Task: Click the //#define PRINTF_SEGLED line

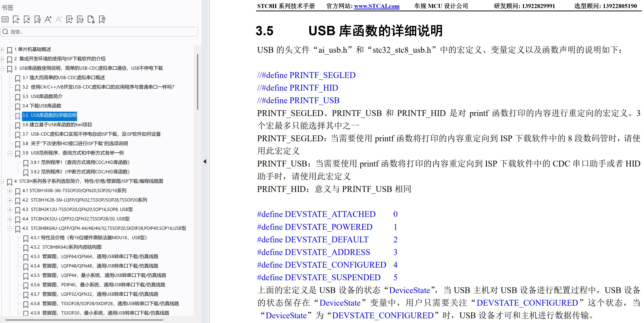Action: [x=306, y=75]
